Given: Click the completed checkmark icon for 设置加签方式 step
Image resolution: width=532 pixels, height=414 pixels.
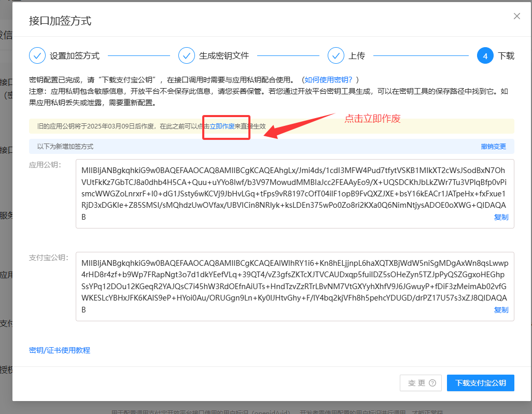Looking at the screenshot, I should 37,55.
